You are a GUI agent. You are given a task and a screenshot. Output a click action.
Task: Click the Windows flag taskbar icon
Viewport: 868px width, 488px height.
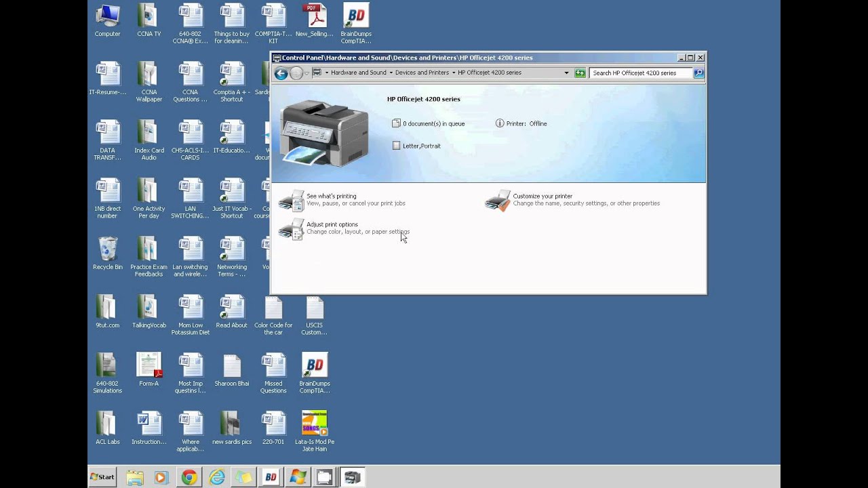click(298, 477)
